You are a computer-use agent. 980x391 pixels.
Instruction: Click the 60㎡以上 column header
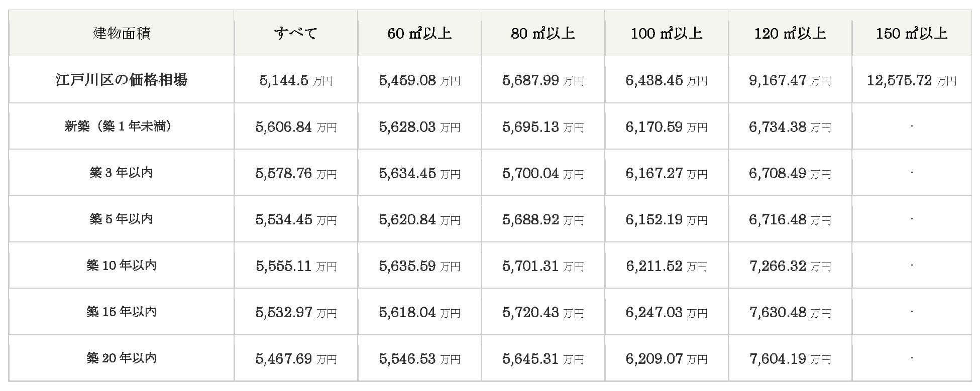pyautogui.click(x=419, y=34)
